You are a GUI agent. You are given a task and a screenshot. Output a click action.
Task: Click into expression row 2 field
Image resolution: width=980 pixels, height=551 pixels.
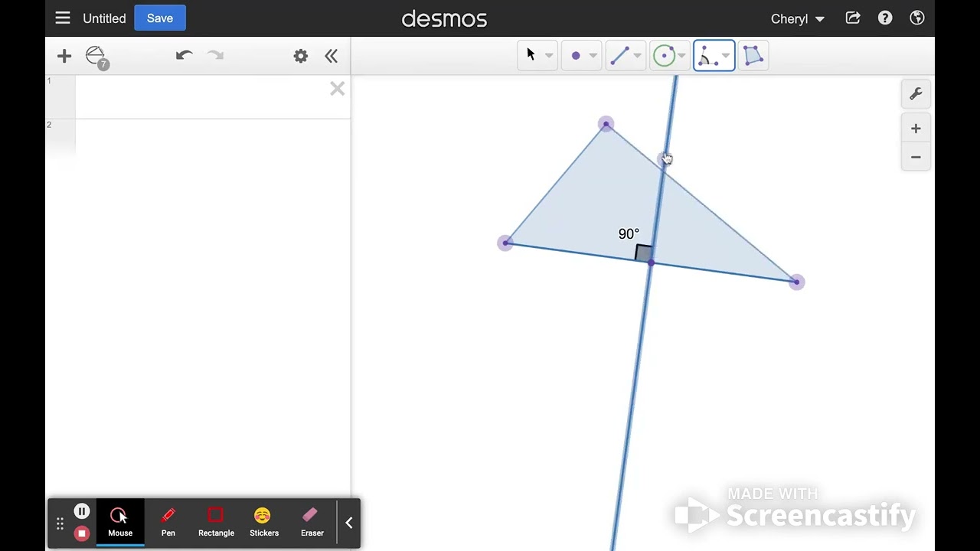pyautogui.click(x=213, y=141)
